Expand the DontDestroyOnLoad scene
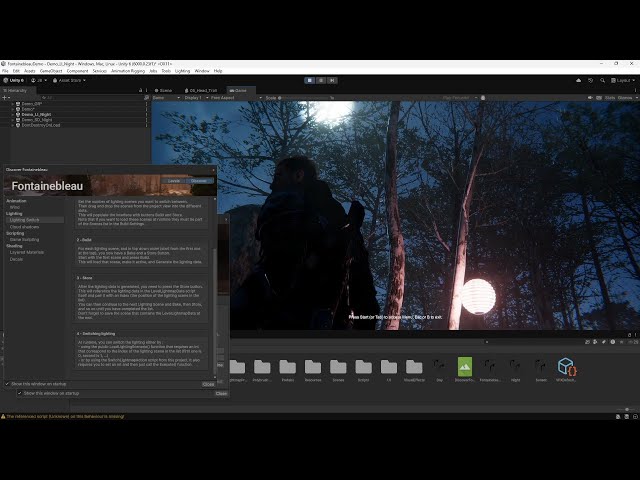The height and width of the screenshot is (480, 640). pos(13,125)
